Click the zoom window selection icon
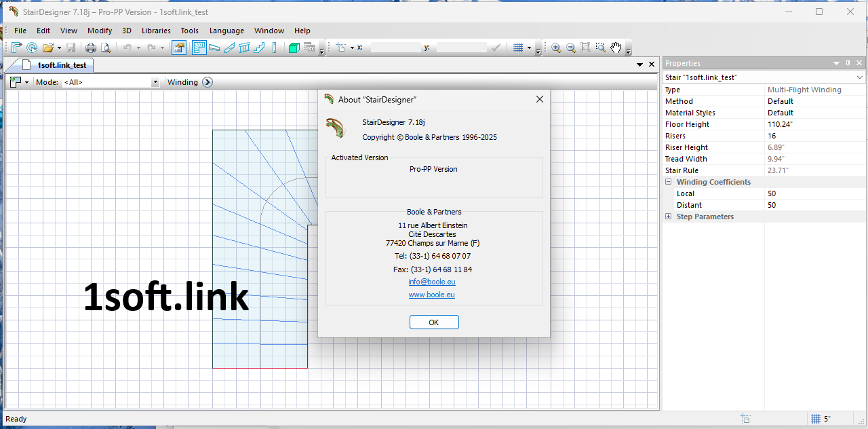The image size is (868, 429). click(x=601, y=48)
